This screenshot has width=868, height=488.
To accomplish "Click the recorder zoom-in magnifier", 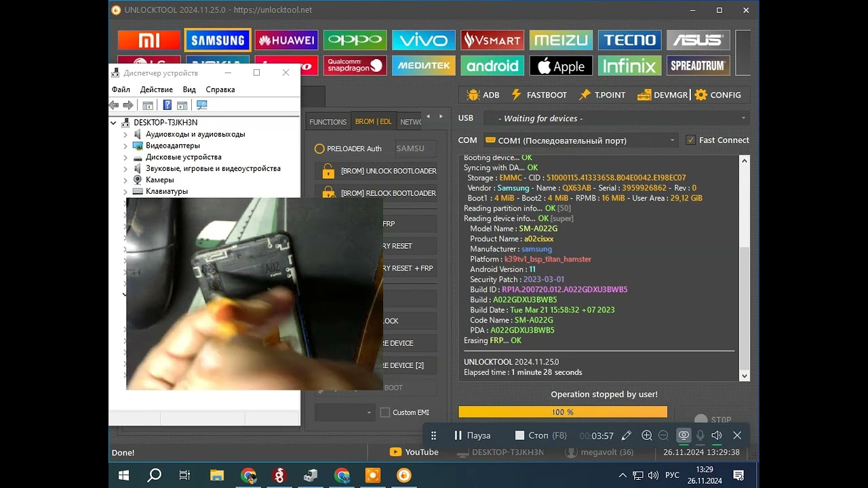I will coord(647,435).
